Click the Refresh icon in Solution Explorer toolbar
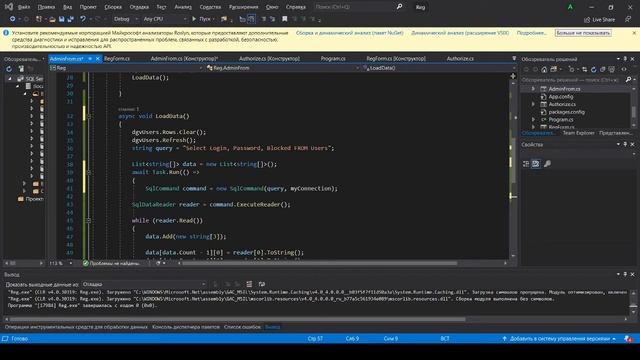This screenshot has height=360, width=640. tap(593, 69)
